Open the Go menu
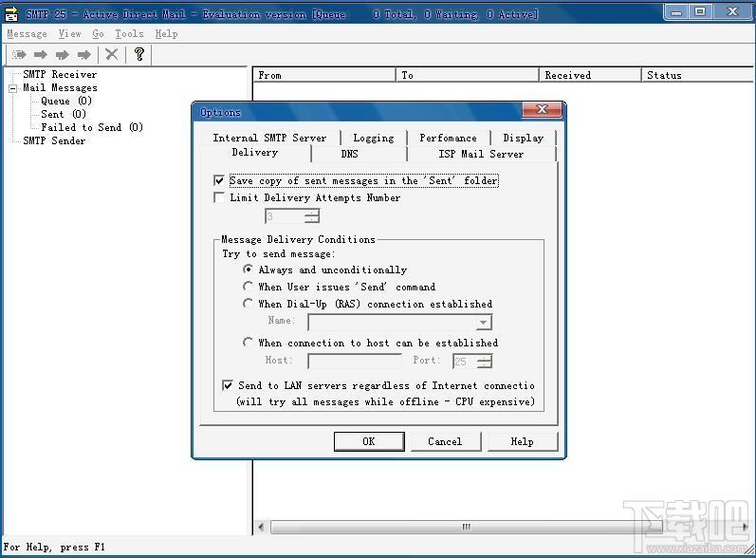Viewport: 756px width, 558px height. click(98, 34)
